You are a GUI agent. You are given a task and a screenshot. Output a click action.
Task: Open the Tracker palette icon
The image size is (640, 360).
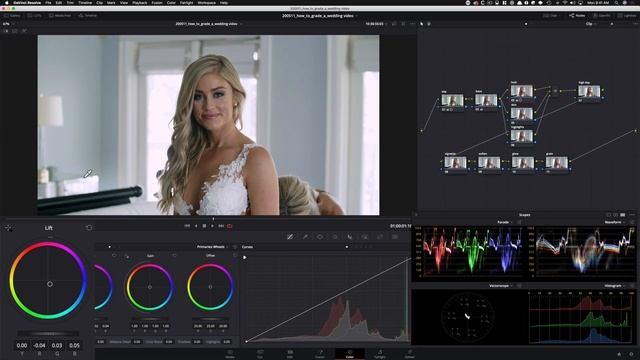(x=335, y=237)
